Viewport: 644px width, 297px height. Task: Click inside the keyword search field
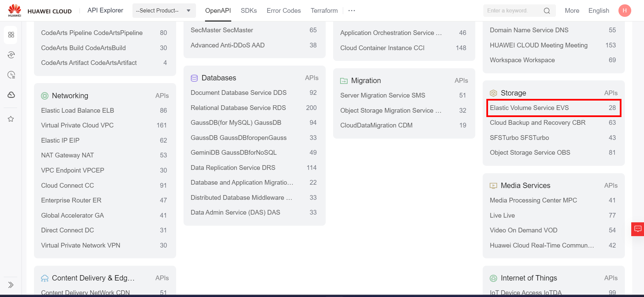511,11
